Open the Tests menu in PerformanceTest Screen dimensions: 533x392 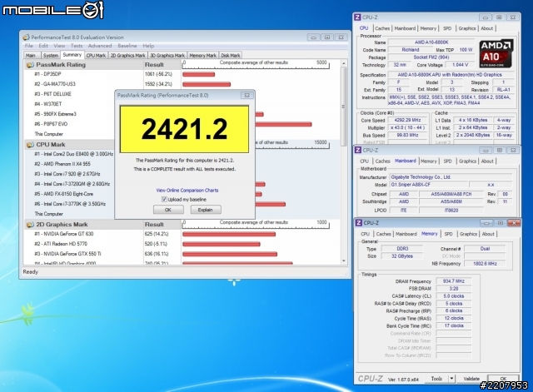[x=77, y=46]
